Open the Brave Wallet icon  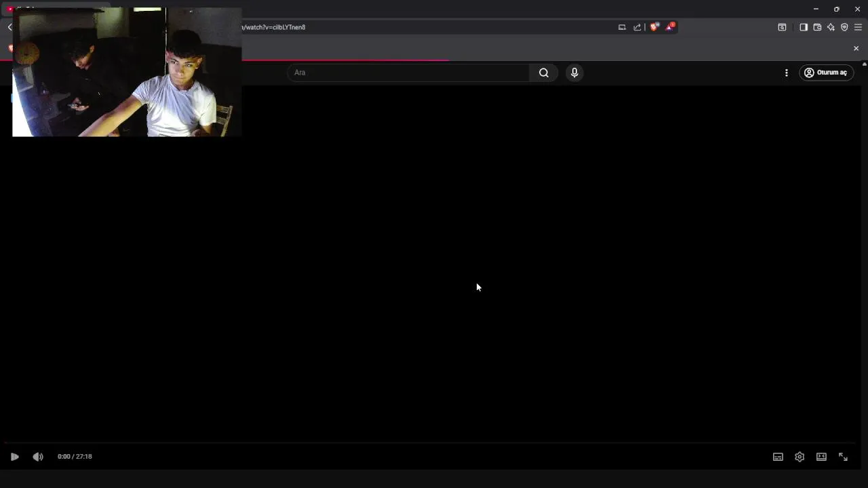(817, 27)
